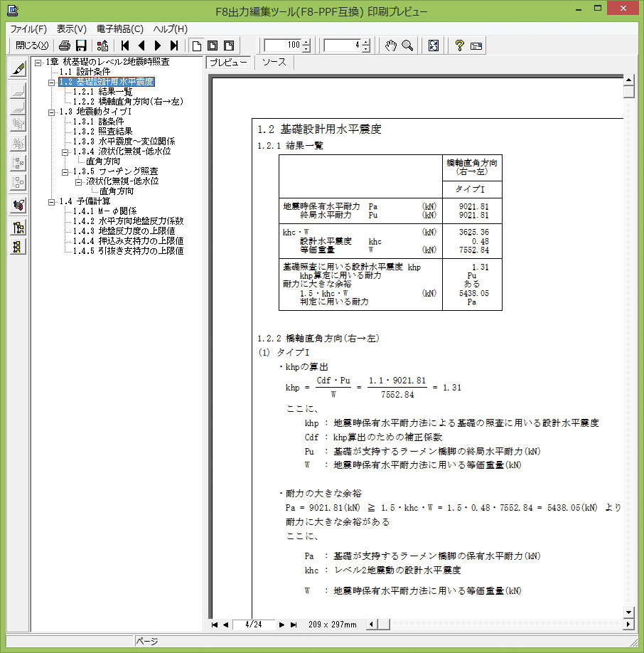Viewport: 644px width, 653px height.
Task: Collapse the 1章 杭基礎のレベル2地震時照査 root node
Action: tap(38, 63)
